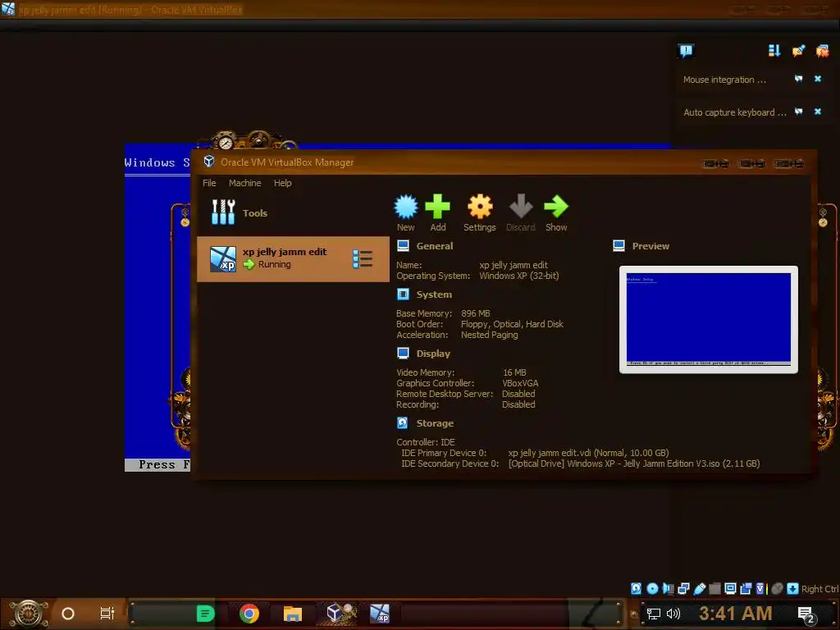Click the recording status icon
Viewport: 840px width, 630px height.
[x=746, y=588]
